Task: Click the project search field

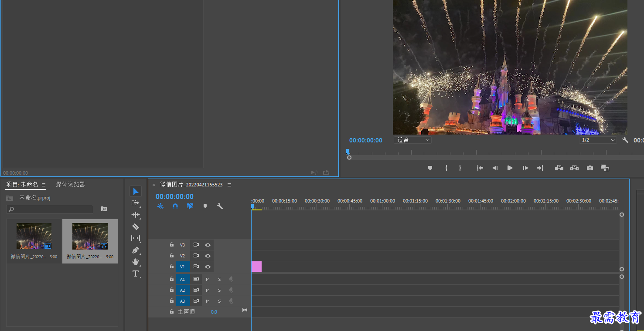Action: 50,209
